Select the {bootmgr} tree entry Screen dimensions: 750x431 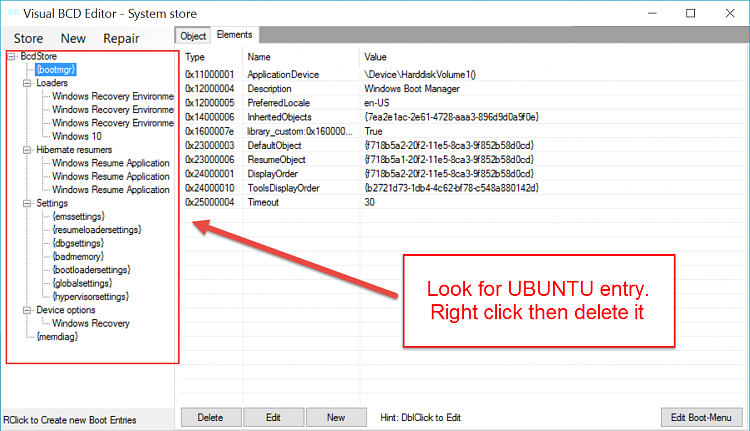(56, 70)
